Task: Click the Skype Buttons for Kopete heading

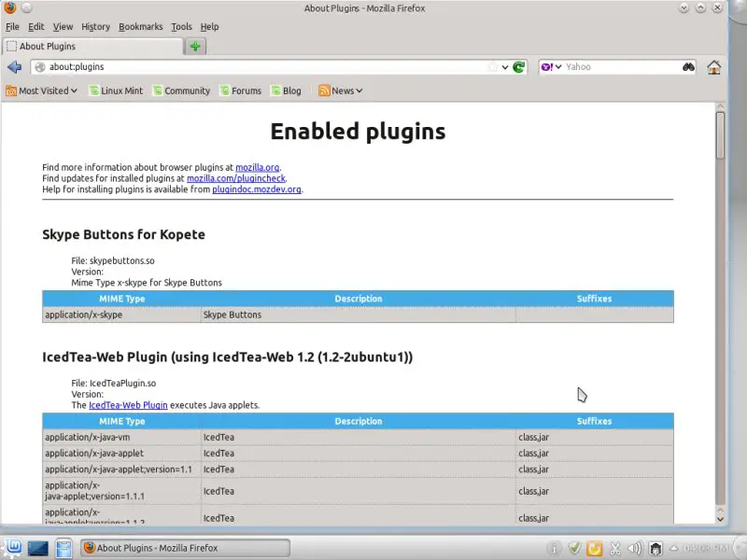Action: tap(124, 235)
